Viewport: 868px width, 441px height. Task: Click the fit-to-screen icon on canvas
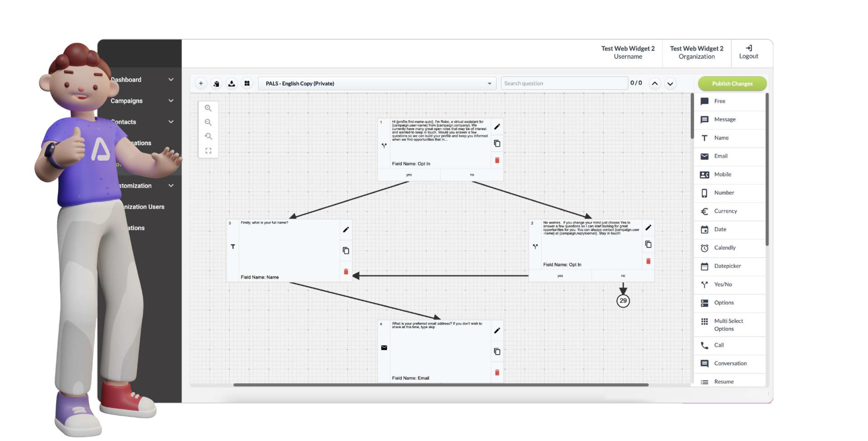[208, 151]
